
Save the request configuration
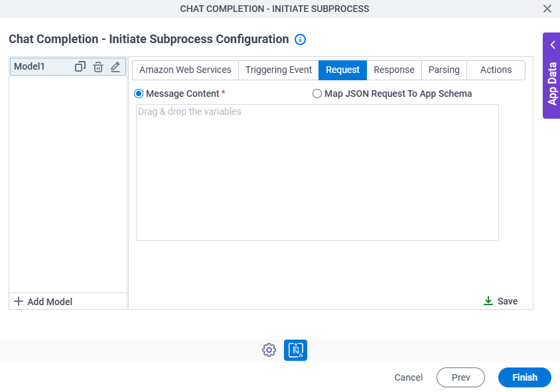500,301
